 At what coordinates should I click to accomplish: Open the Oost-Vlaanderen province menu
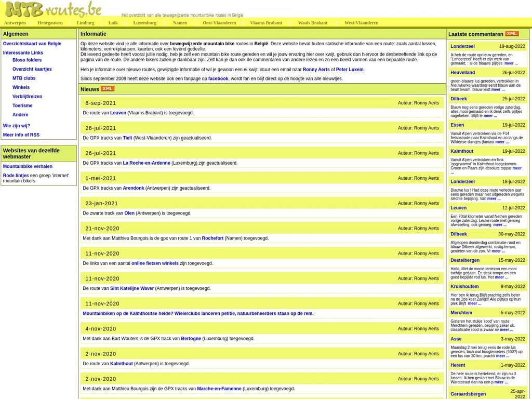click(x=219, y=23)
